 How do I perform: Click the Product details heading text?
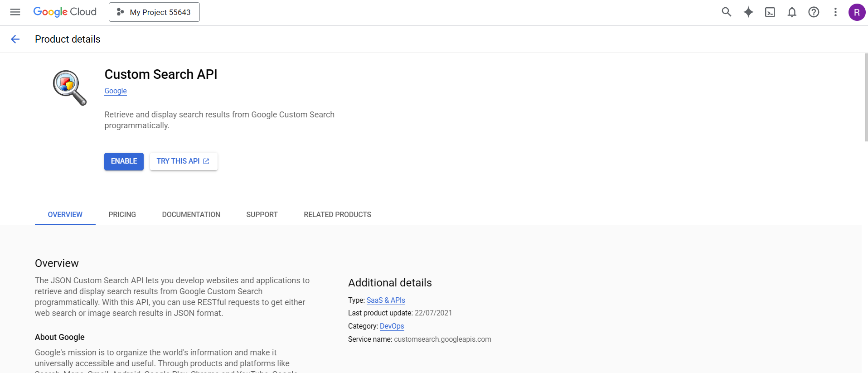(x=68, y=39)
